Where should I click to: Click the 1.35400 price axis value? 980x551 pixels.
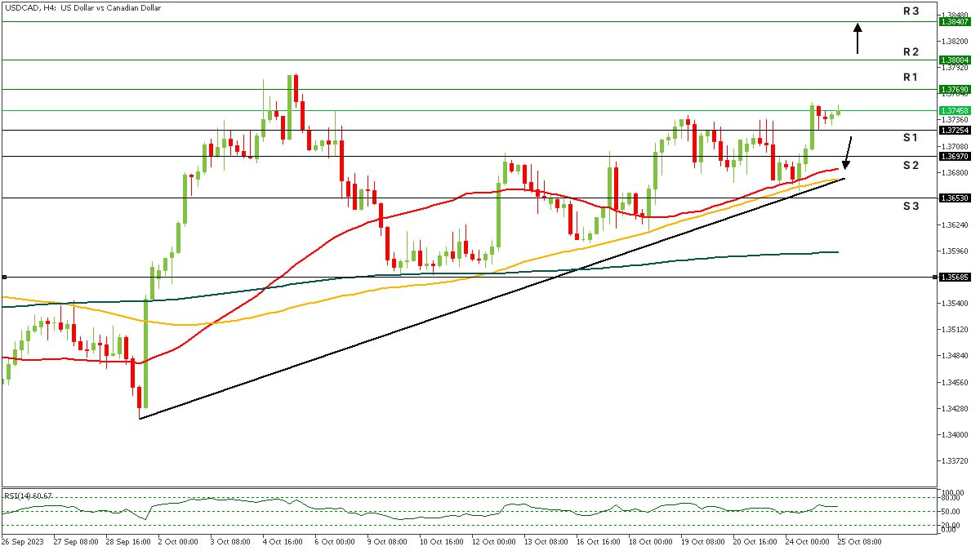tap(954, 303)
